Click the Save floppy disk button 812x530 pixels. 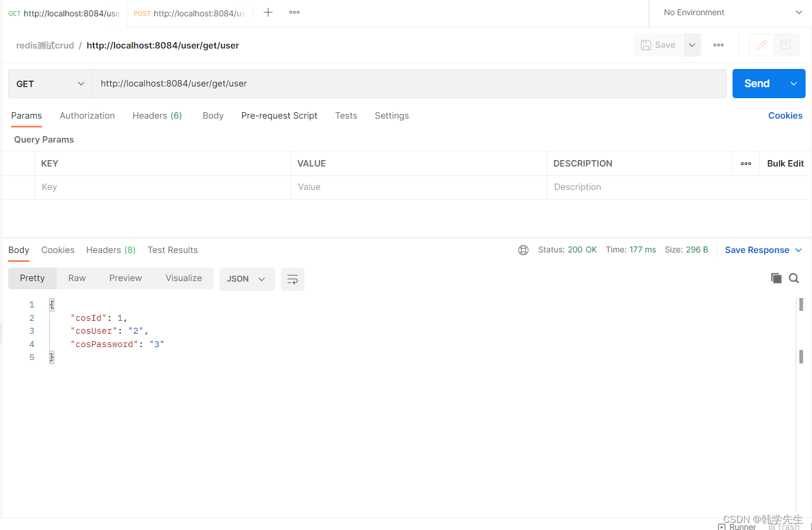(x=658, y=45)
